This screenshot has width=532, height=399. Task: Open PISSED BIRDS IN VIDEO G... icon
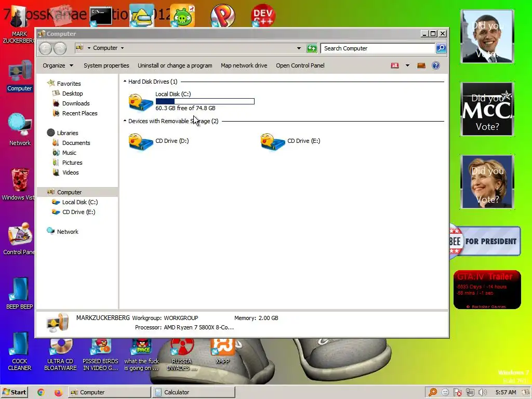[100, 354]
